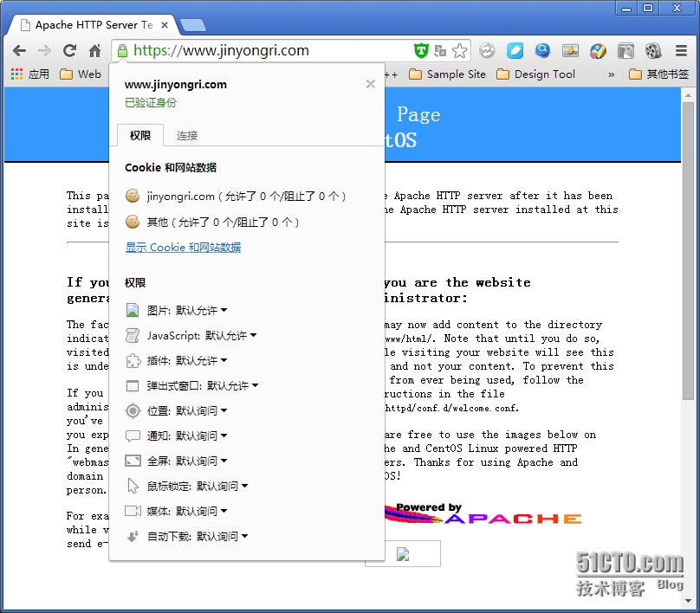Screen dimensions: 700x613
Task: Bookmark the page with the star icon
Action: tap(459, 51)
